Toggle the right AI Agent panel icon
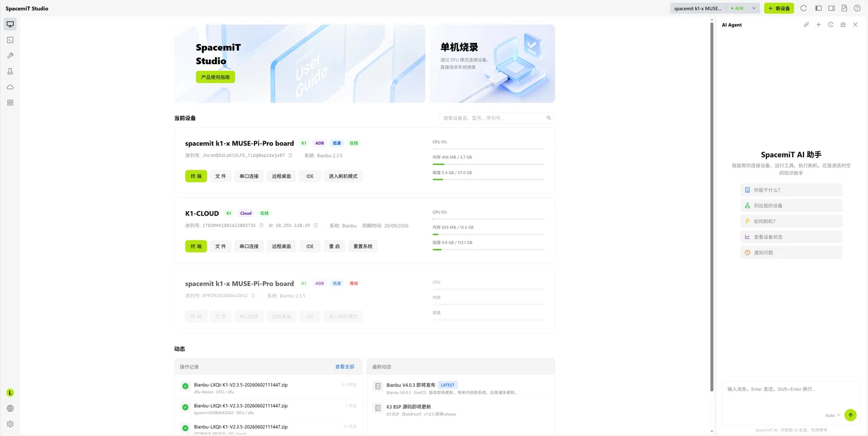Viewport: 868px width, 436px height. pyautogui.click(x=831, y=8)
